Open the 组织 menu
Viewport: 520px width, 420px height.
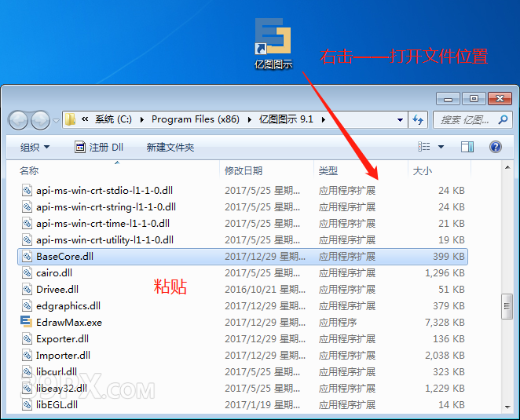pos(35,147)
